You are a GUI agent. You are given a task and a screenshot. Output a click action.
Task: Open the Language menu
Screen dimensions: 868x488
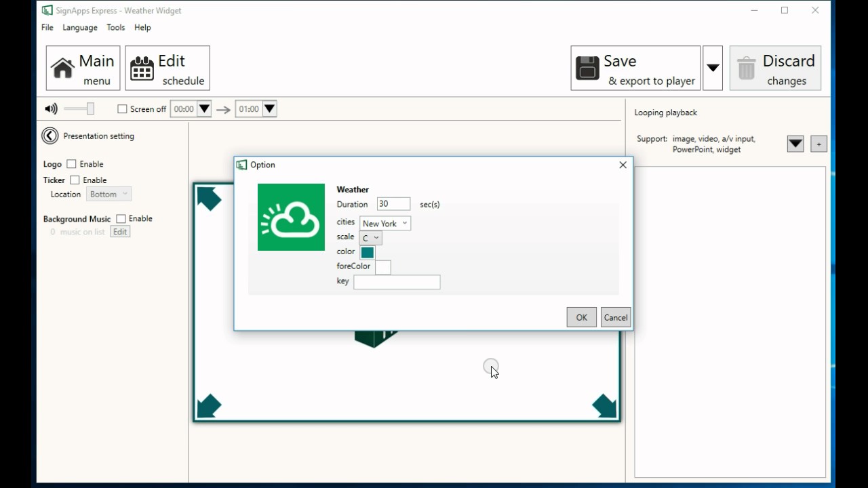tap(80, 27)
